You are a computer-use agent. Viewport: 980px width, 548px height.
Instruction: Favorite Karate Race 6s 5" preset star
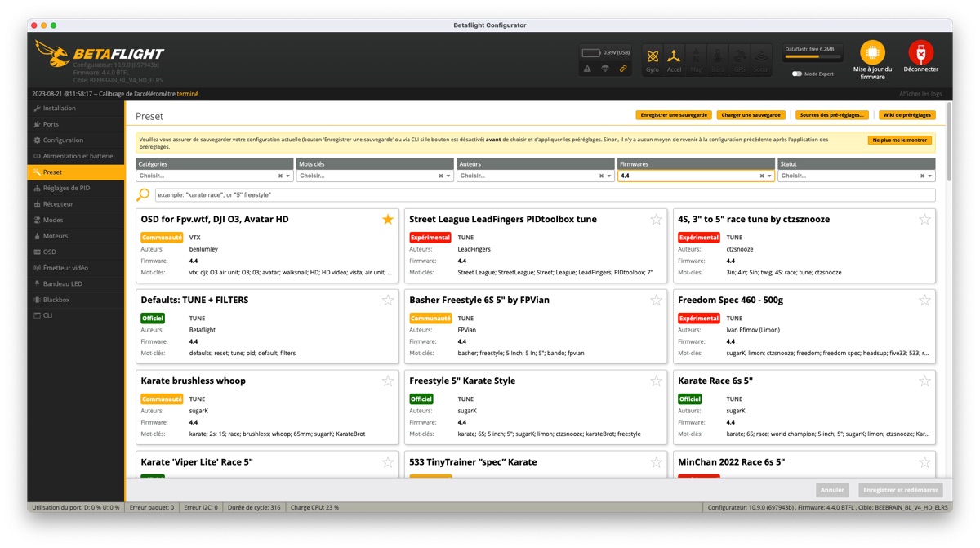tap(924, 381)
